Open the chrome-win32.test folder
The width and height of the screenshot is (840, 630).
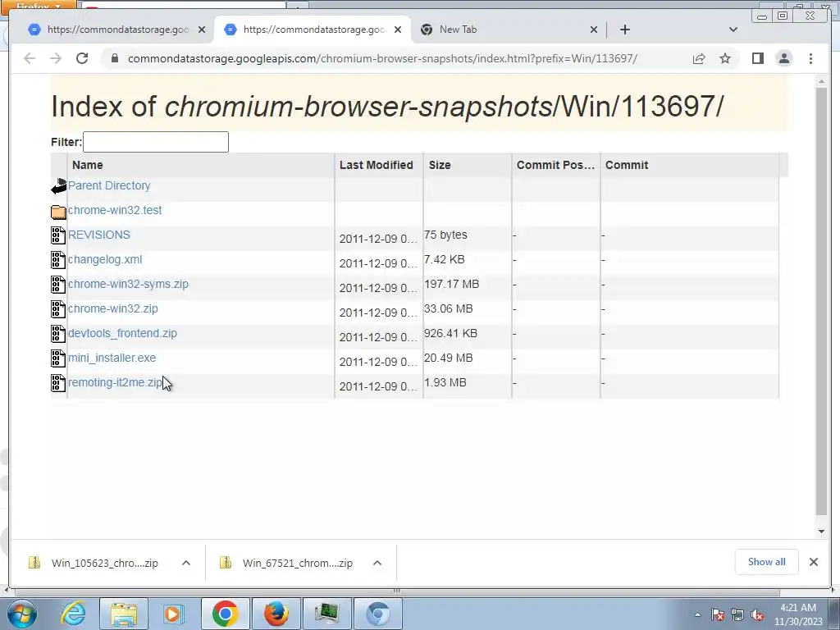coord(115,210)
